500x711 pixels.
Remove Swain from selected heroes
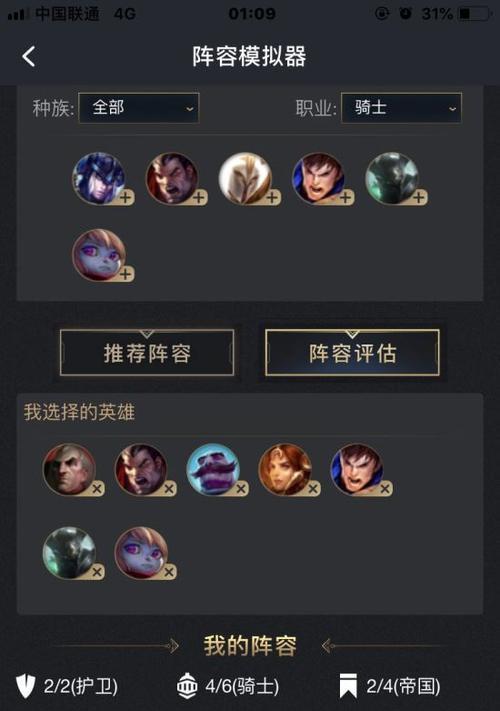(x=97, y=488)
